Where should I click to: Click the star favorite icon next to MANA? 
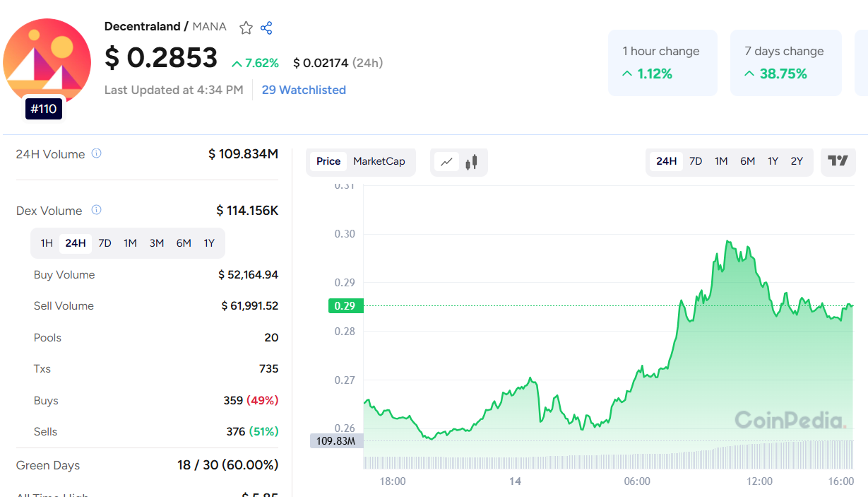246,28
